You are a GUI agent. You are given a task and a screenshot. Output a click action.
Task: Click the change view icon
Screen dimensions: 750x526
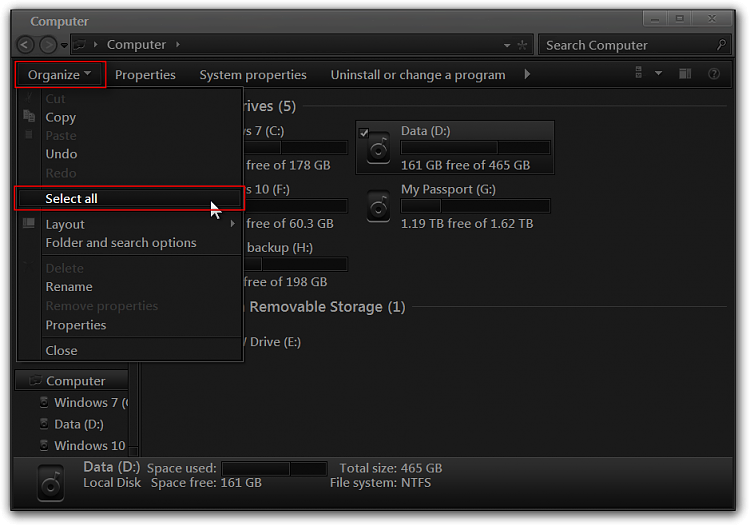pyautogui.click(x=639, y=73)
